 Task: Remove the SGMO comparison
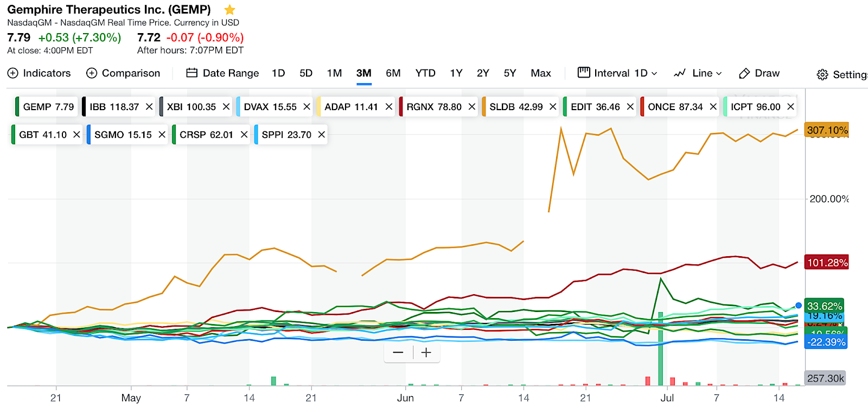[162, 135]
